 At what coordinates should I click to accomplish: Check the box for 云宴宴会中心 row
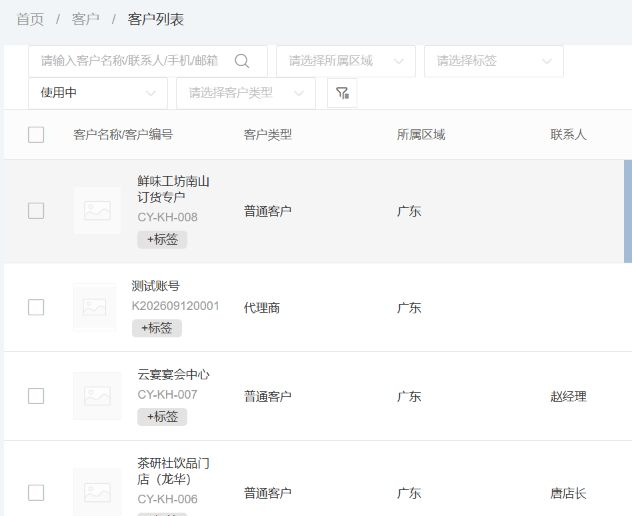coord(36,396)
